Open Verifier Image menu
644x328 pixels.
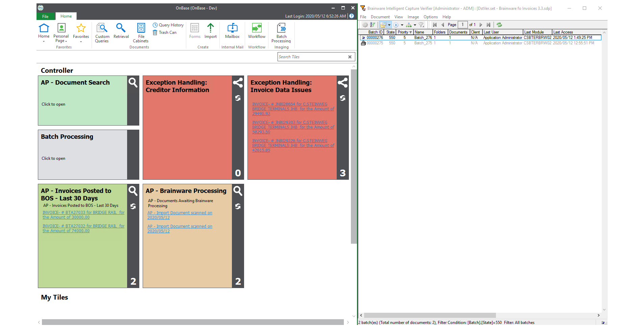coord(413,17)
